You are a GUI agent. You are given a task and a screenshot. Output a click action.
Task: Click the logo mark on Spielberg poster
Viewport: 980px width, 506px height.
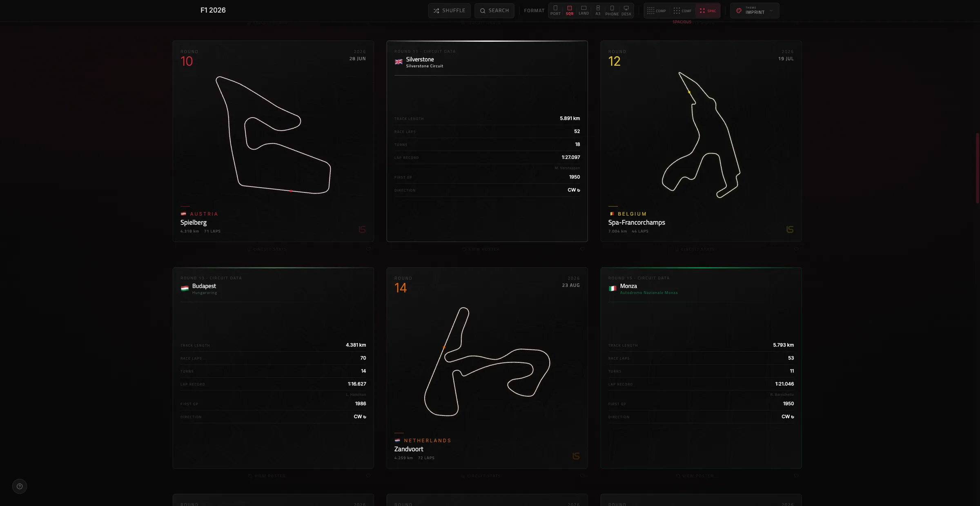[362, 230]
